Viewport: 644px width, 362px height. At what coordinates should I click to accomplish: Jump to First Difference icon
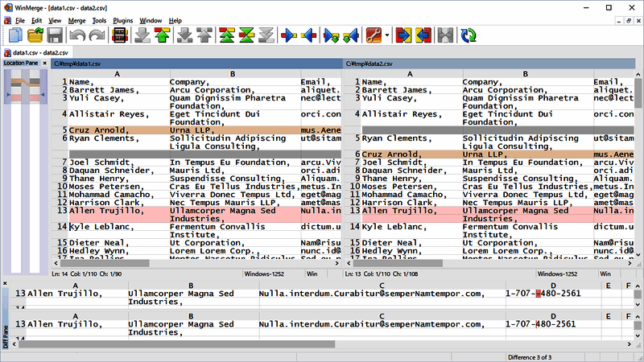[x=227, y=35]
